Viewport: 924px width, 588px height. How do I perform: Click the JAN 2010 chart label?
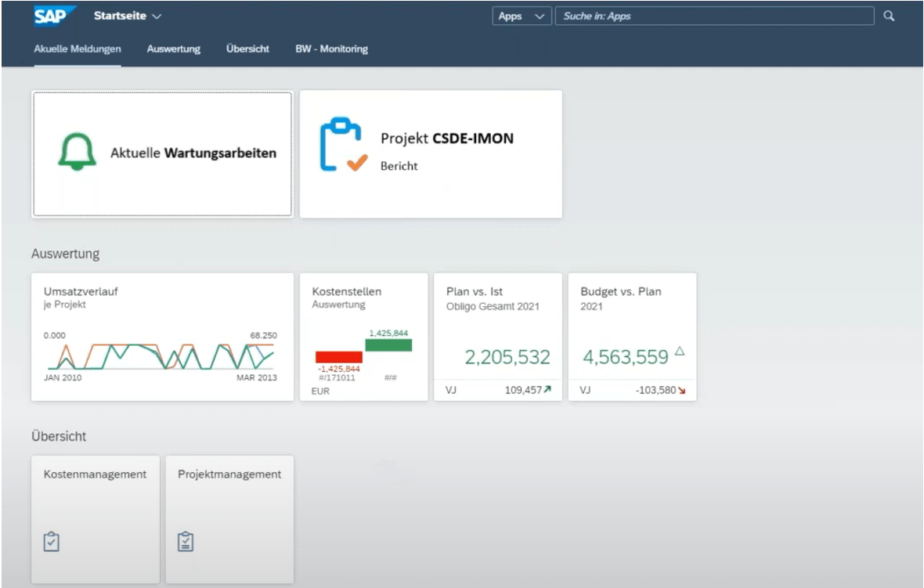click(x=63, y=377)
